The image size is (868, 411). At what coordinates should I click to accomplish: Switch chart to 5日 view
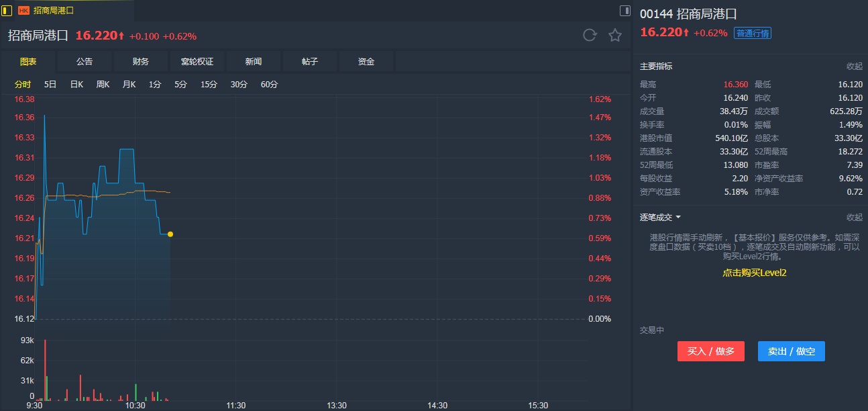pos(50,85)
